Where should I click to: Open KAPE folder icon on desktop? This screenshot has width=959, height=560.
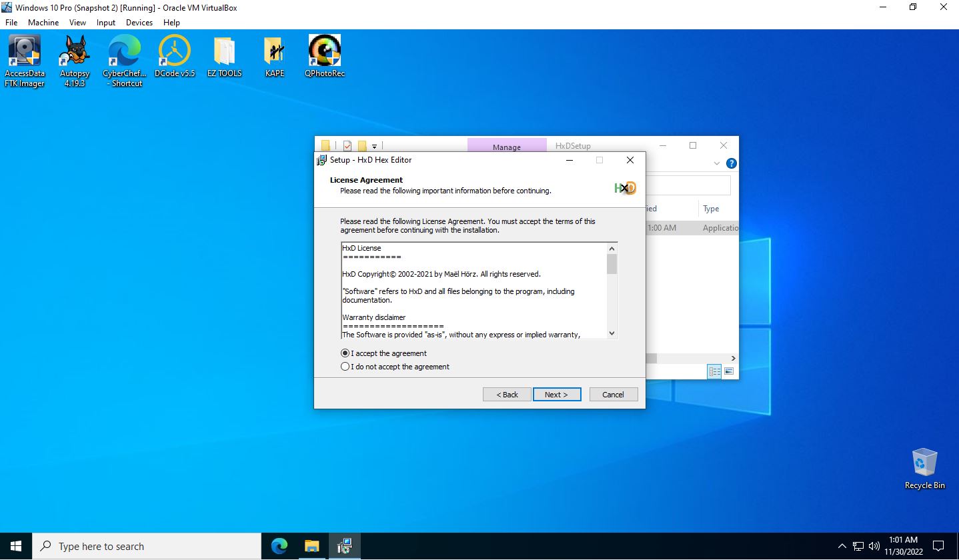[x=275, y=56]
